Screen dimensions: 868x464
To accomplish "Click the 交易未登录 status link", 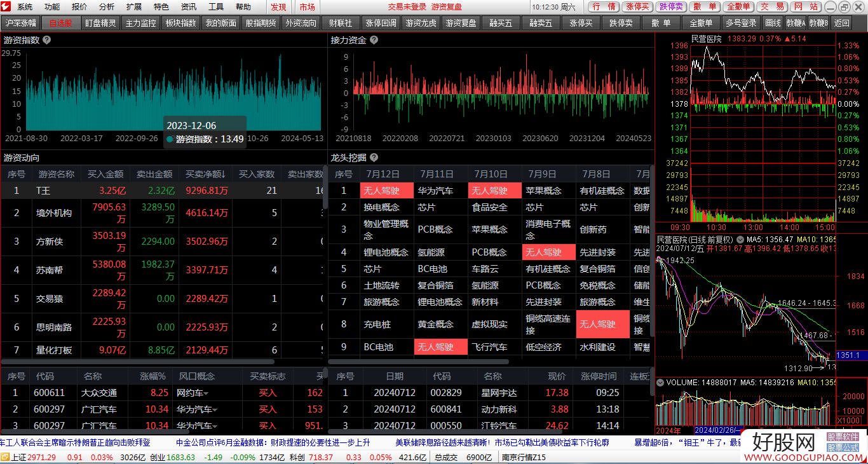I will pyautogui.click(x=407, y=7).
